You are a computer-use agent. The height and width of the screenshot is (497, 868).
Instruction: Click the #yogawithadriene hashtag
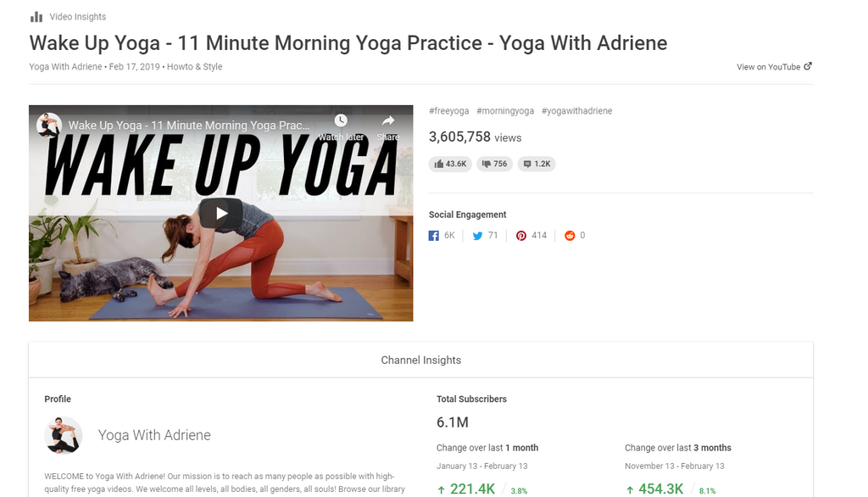coord(576,111)
